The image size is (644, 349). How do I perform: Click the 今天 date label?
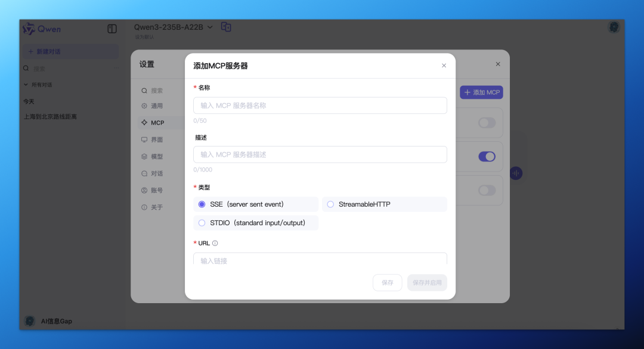29,101
